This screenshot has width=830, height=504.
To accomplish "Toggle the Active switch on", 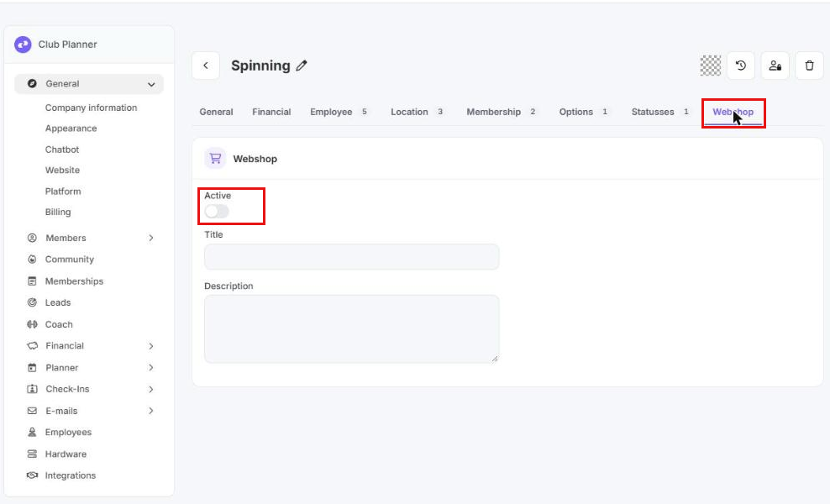I will (217, 212).
